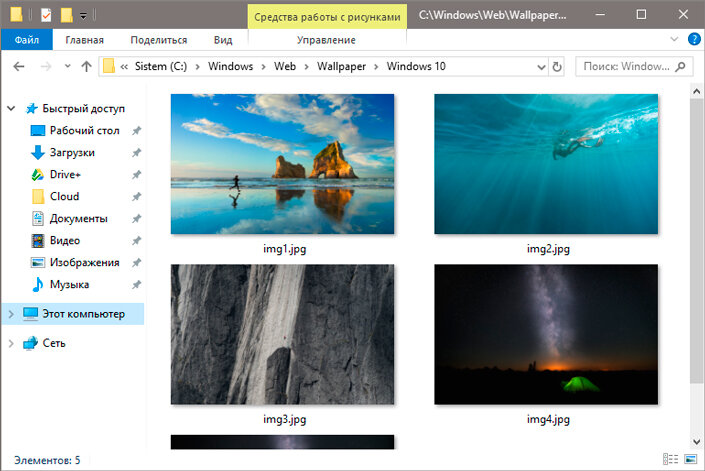Viewport: 705px width, 471px height.
Task: Open the Файл ribbon tab
Action: coord(27,40)
